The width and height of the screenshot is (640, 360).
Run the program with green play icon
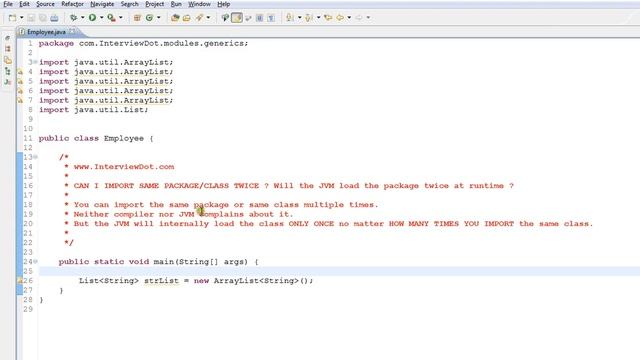(x=93, y=18)
